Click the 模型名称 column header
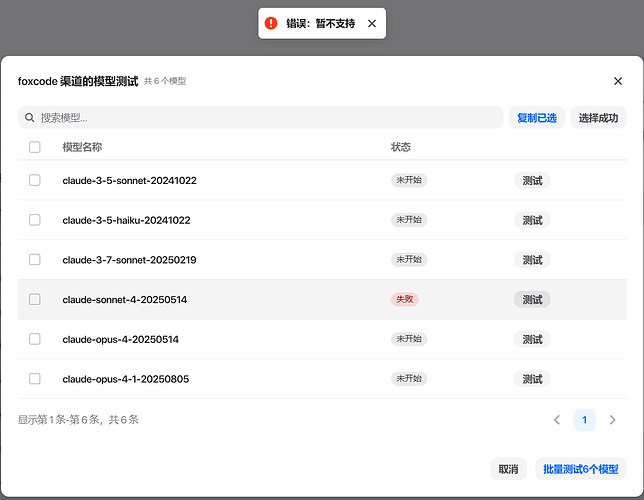The height and width of the screenshot is (500, 644). click(82, 147)
